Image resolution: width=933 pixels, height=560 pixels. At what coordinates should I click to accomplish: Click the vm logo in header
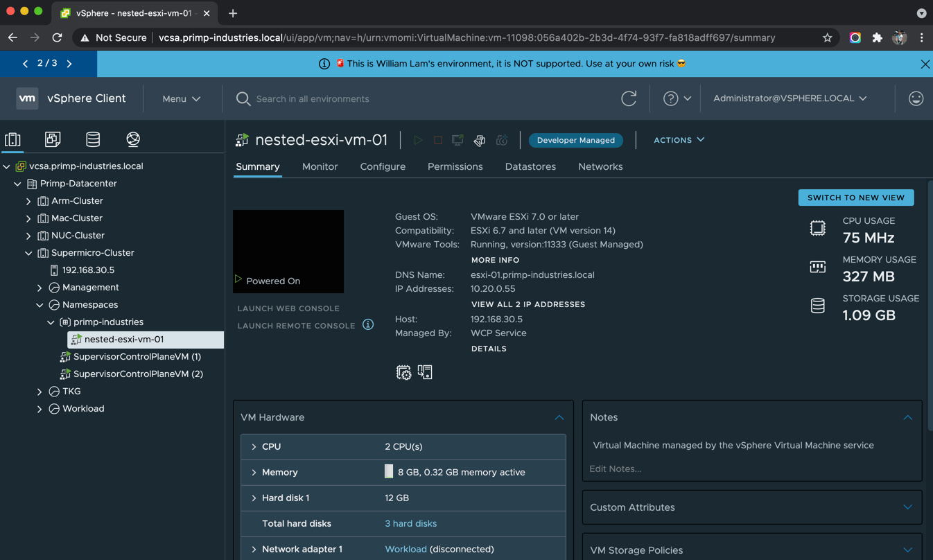point(27,98)
